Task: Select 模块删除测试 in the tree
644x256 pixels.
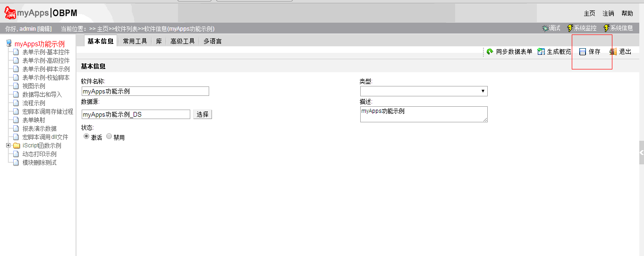Action: 40,162
